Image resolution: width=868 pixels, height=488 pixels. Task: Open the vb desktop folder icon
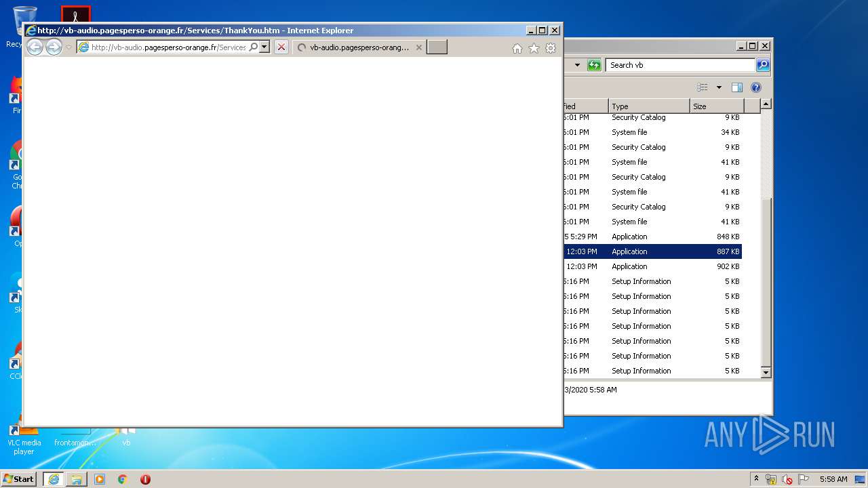[x=126, y=436]
